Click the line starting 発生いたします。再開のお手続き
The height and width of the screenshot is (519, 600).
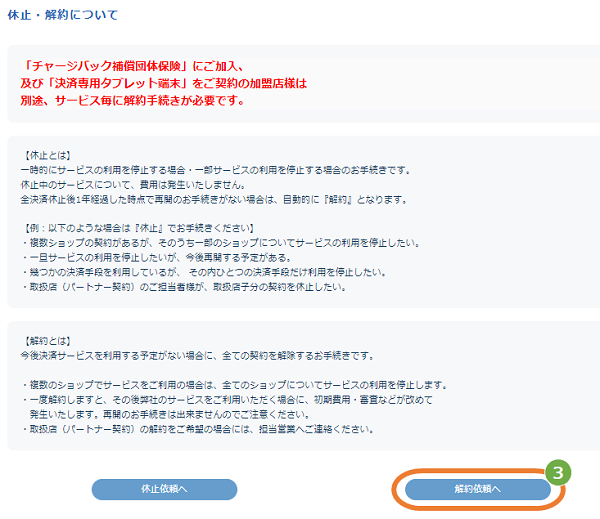(170, 415)
